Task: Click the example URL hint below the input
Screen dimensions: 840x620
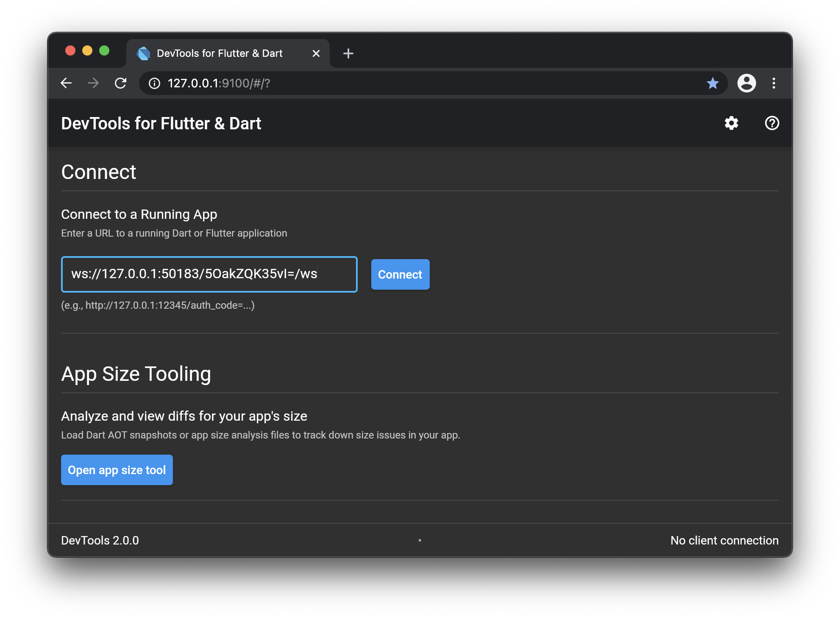Action: tap(158, 305)
